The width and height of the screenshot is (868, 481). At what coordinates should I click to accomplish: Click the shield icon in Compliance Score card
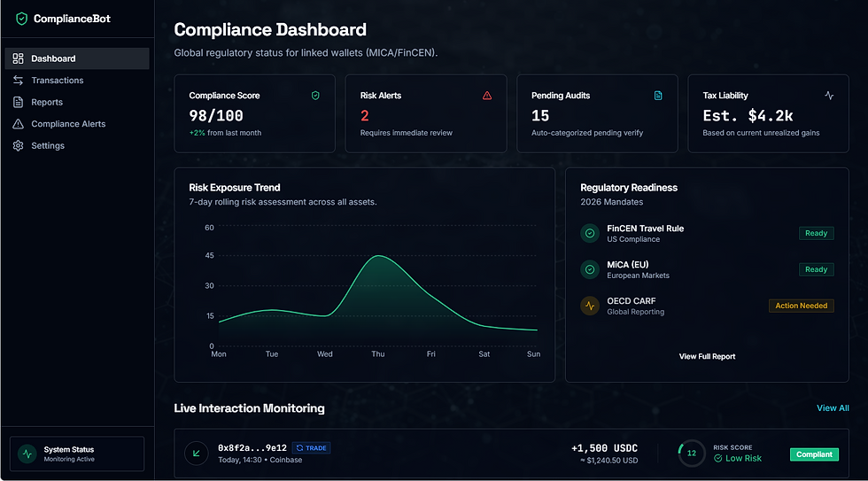coord(315,96)
